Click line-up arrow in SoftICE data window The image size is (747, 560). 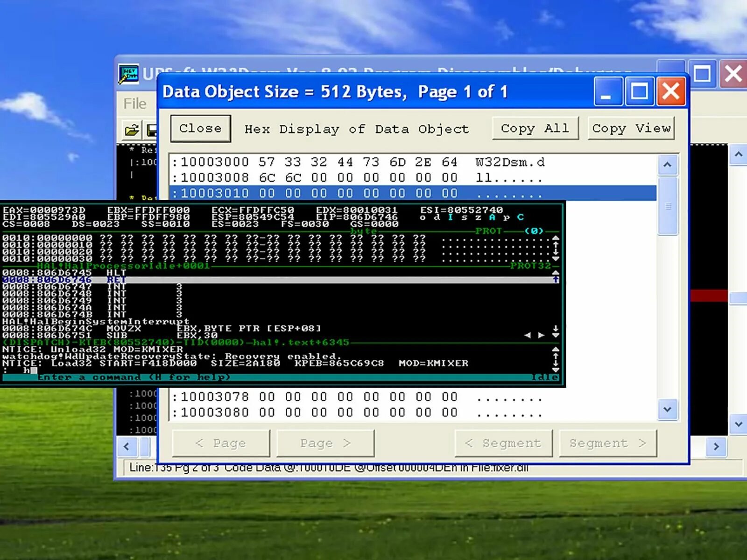coord(556,245)
